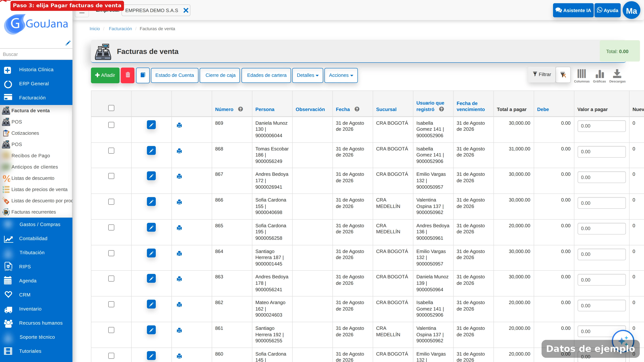Image resolution: width=644 pixels, height=362 pixels.
Task: Open Edades de cartera
Action: (266, 75)
